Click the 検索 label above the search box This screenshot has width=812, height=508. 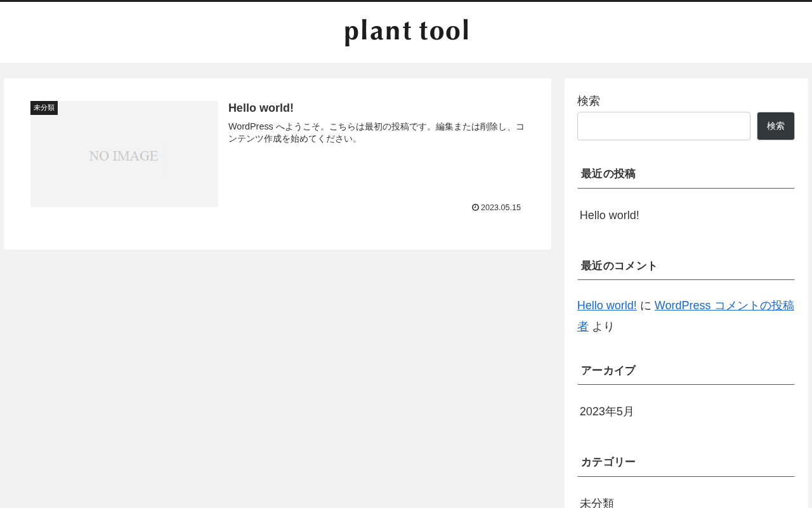(589, 101)
